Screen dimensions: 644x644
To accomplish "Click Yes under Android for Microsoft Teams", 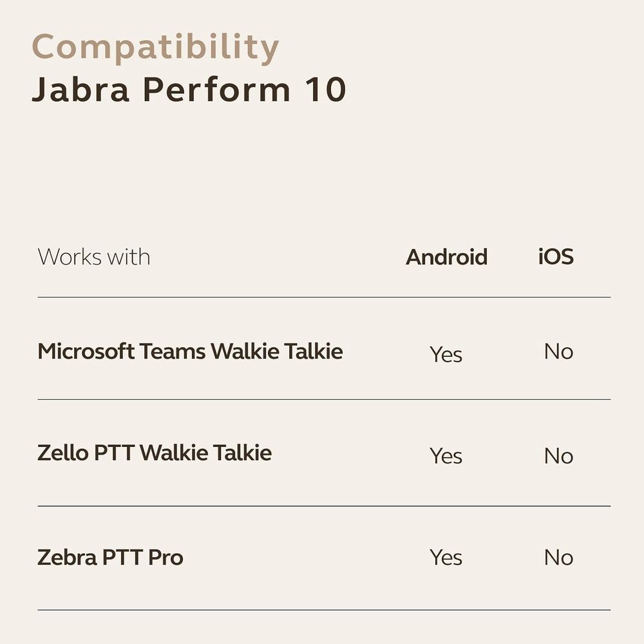I will (446, 354).
